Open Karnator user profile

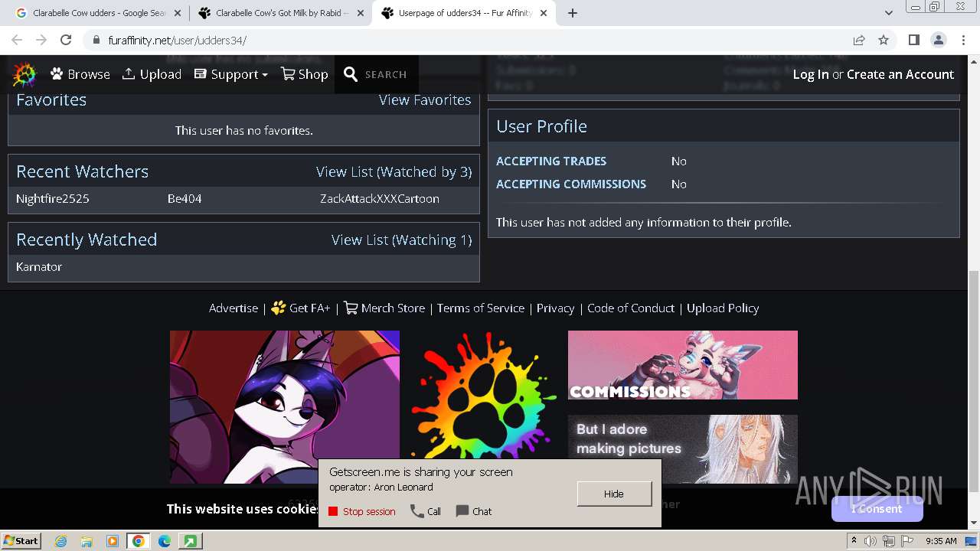(x=39, y=266)
